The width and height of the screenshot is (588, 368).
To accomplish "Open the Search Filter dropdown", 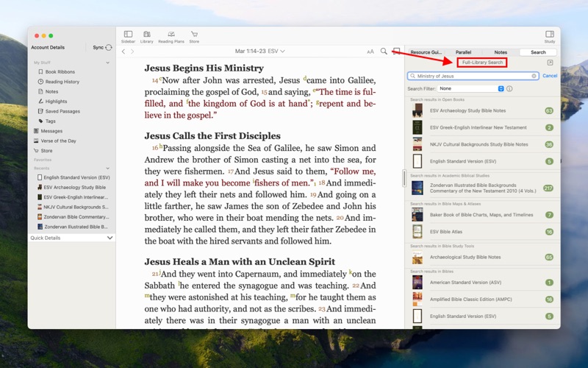I will pos(471,88).
